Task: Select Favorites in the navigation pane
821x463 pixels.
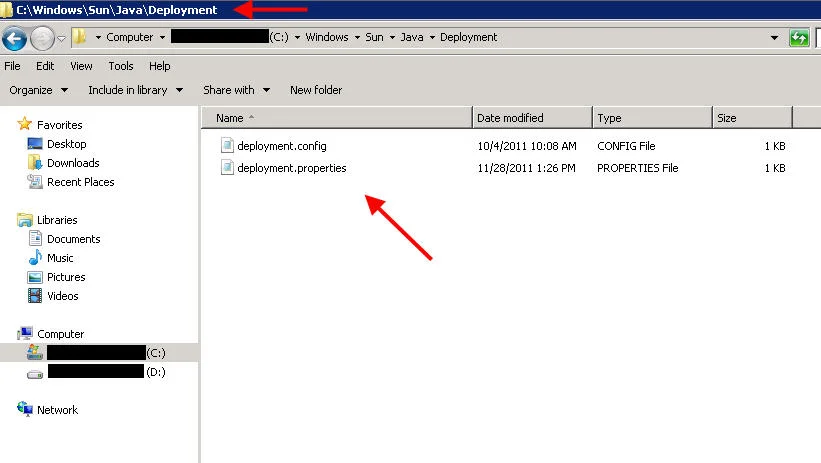Action: [x=60, y=125]
